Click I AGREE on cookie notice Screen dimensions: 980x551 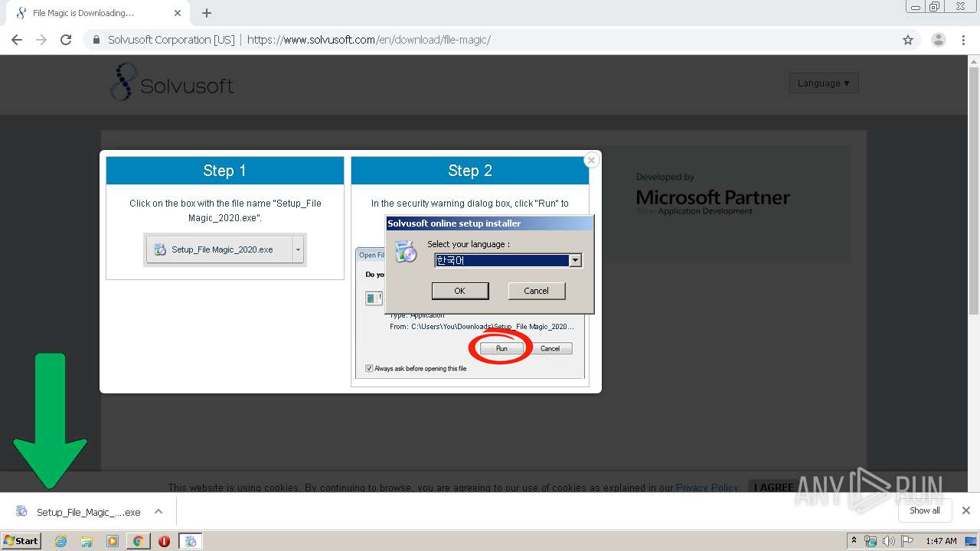click(773, 487)
